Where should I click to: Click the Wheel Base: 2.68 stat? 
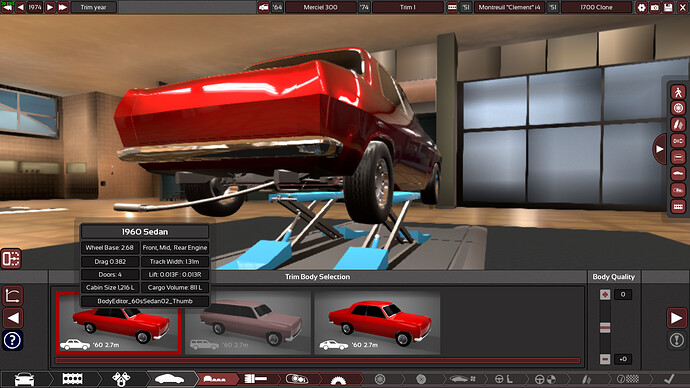coord(110,248)
